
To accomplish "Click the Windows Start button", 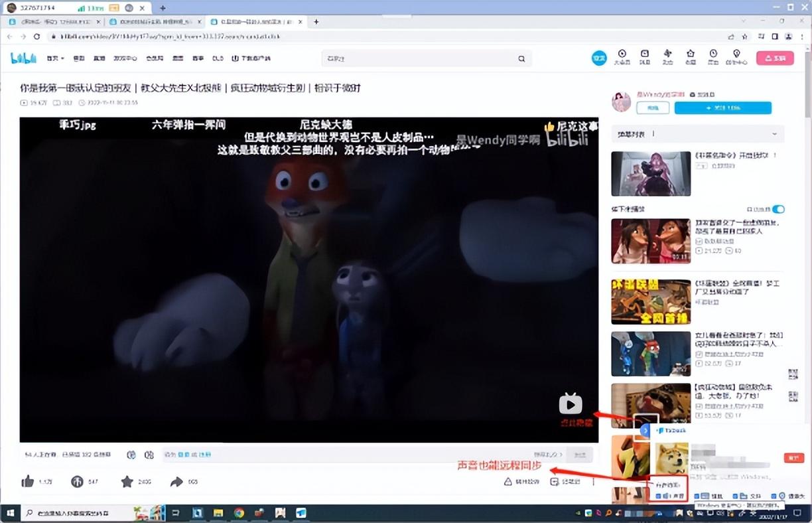I will click(x=9, y=513).
